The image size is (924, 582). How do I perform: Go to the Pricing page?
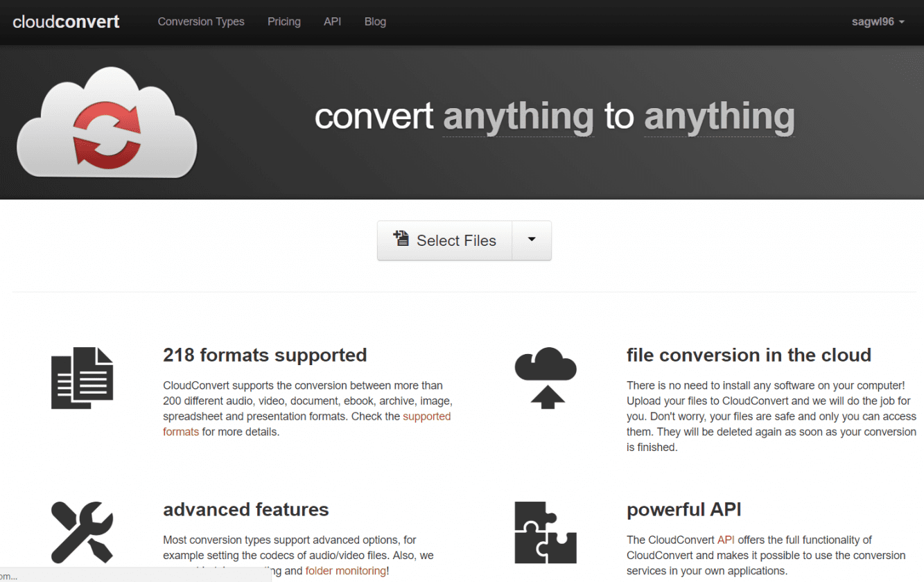(284, 21)
